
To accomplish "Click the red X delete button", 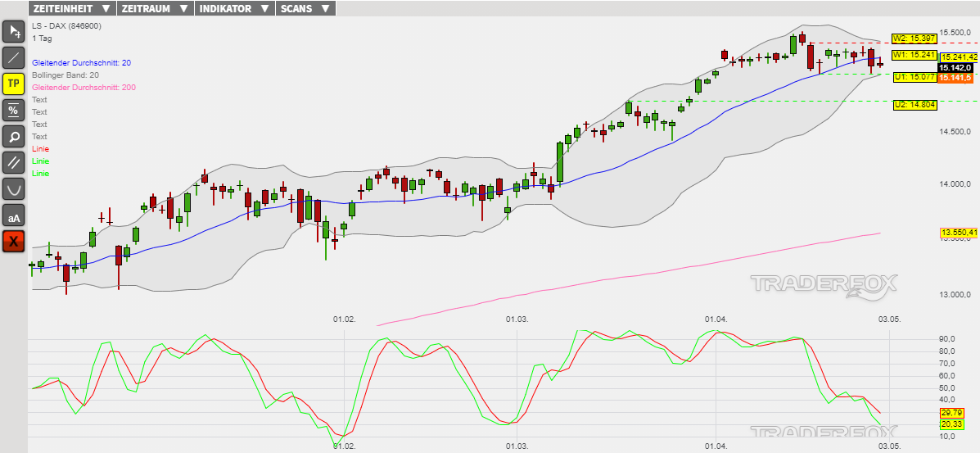I will click(14, 242).
